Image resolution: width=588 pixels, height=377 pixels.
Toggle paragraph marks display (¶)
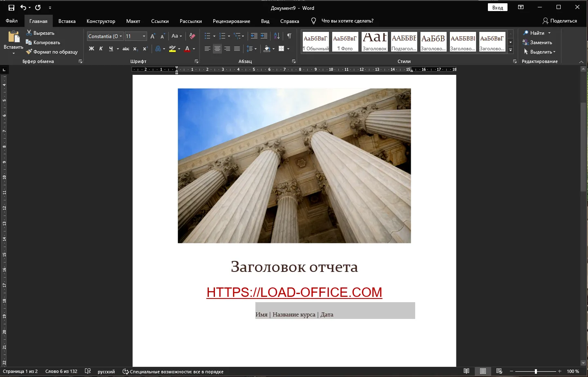[289, 36]
